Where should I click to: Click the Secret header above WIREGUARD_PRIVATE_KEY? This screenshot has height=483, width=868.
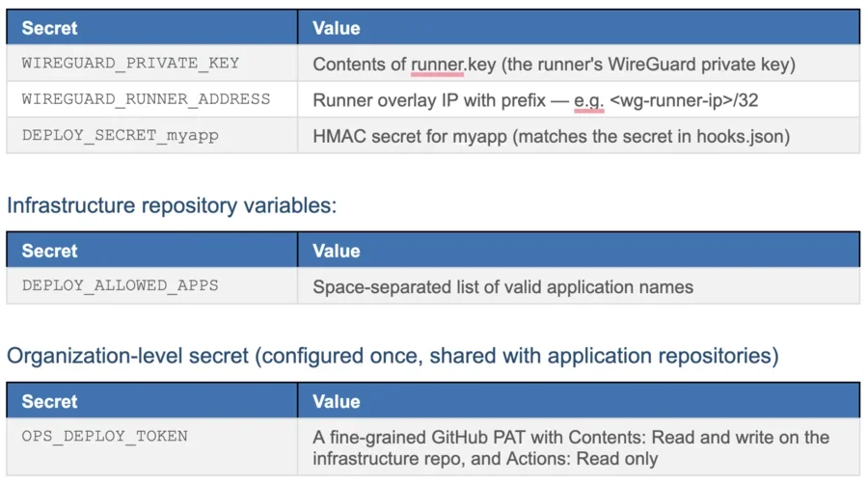tap(50, 28)
